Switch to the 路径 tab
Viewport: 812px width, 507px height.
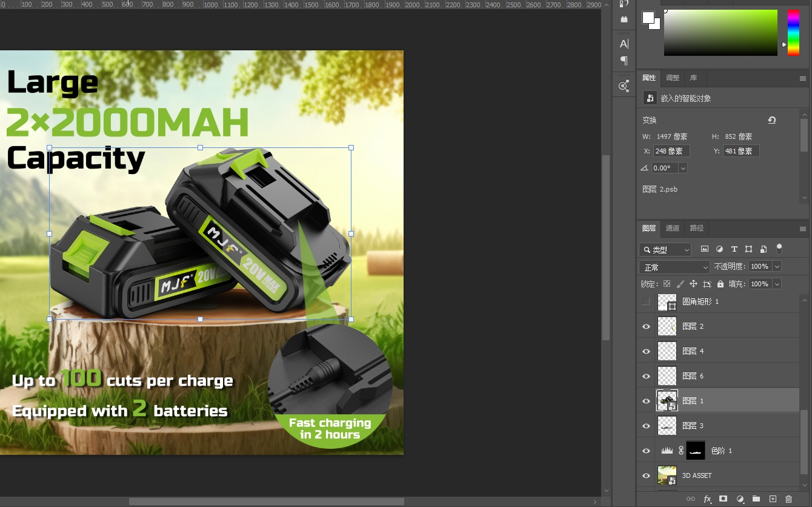697,228
